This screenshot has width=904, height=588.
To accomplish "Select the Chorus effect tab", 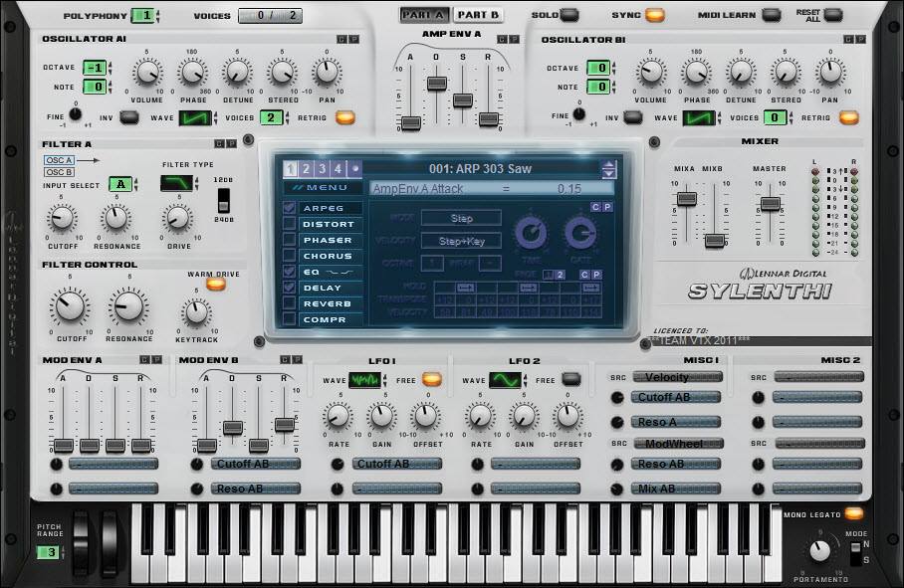I will pos(331,256).
